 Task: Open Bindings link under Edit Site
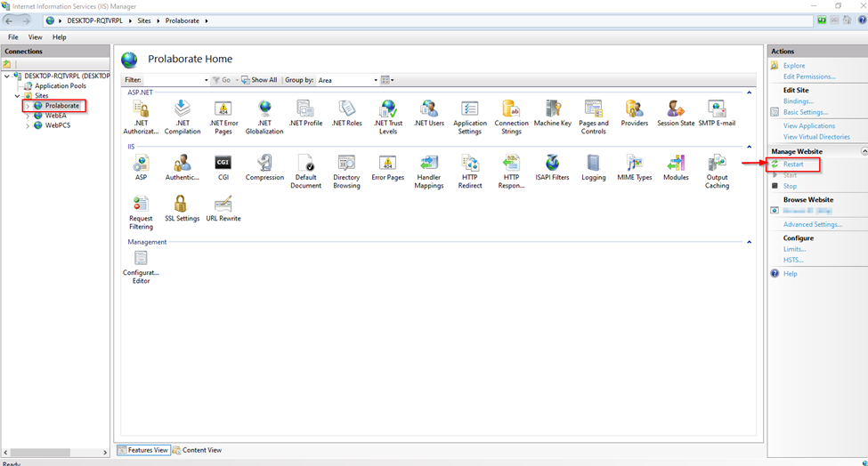coord(799,101)
